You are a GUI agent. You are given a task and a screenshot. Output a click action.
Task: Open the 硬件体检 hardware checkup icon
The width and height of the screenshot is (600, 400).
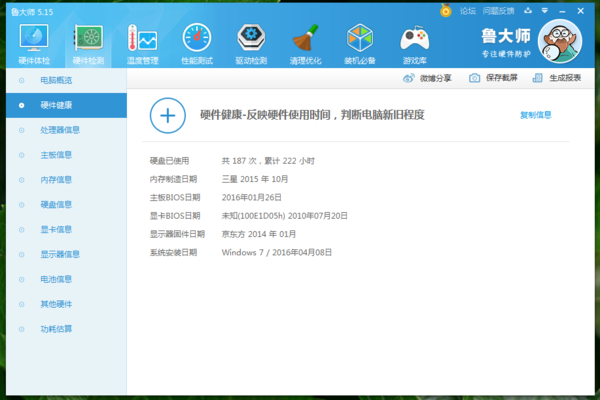pos(33,40)
